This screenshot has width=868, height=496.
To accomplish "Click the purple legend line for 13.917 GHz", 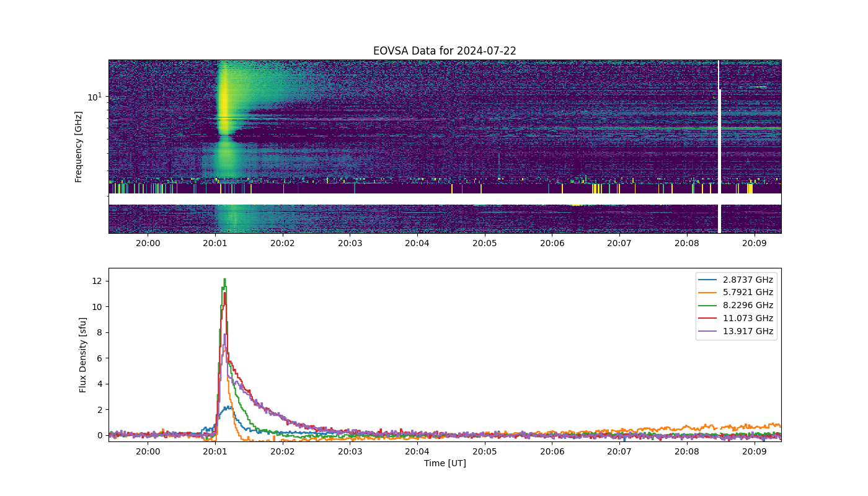I will [709, 332].
